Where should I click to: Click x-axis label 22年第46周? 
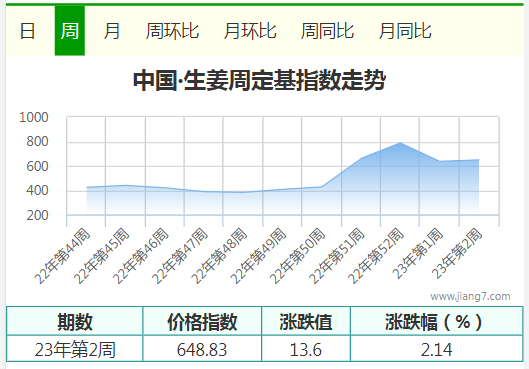[141, 256]
